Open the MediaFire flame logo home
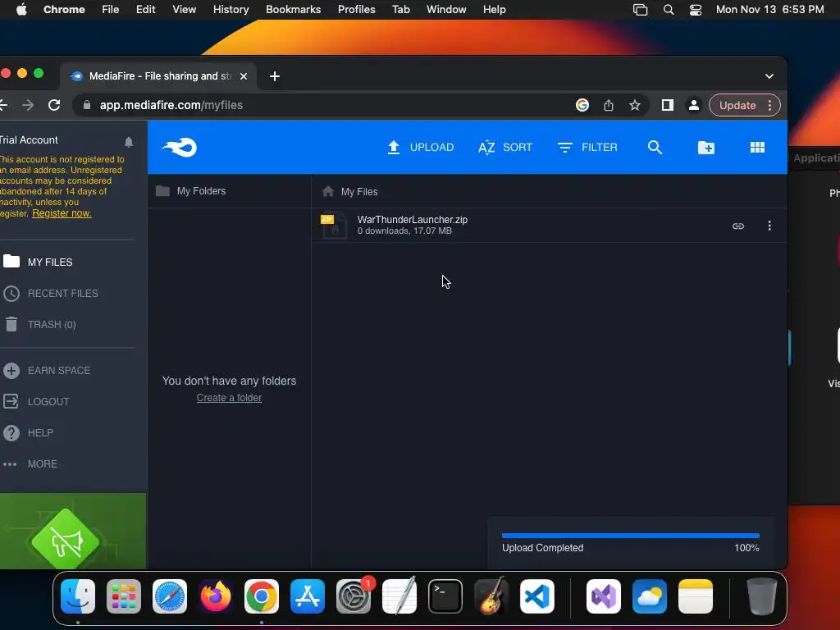This screenshot has height=630, width=840. (x=180, y=148)
